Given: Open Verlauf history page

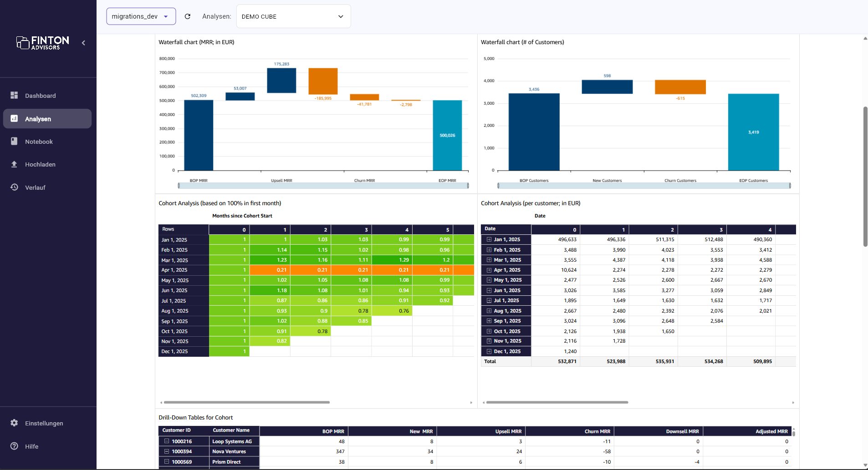Looking at the screenshot, I should pos(47,187).
